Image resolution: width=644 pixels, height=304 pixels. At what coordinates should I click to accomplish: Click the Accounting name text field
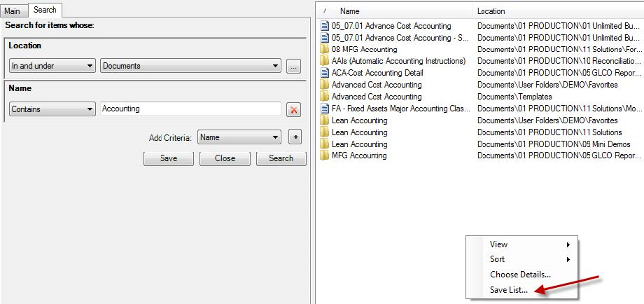[190, 109]
